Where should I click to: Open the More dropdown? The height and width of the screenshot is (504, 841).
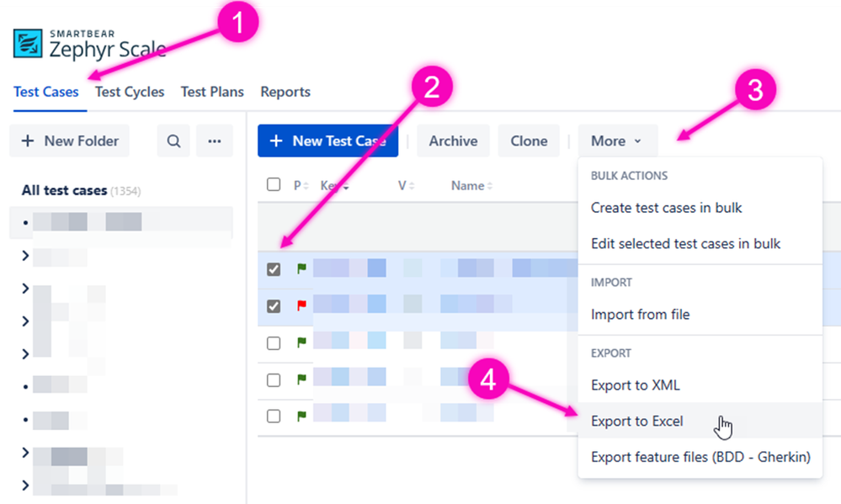click(617, 141)
